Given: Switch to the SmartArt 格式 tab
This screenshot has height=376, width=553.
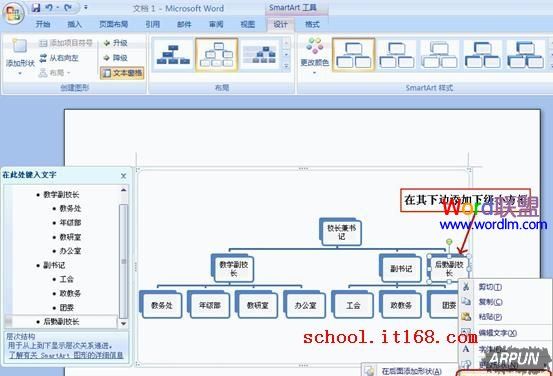Looking at the screenshot, I should point(312,24).
